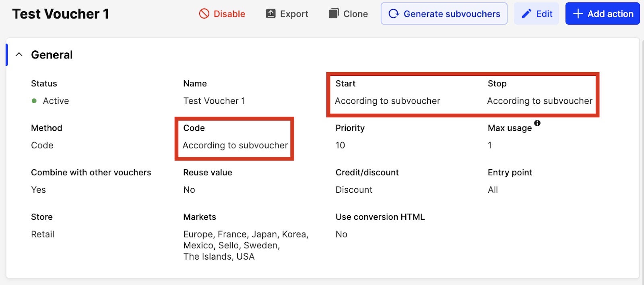644x285 pixels.
Task: Click the red Disable circle-slash icon
Action: pos(204,14)
